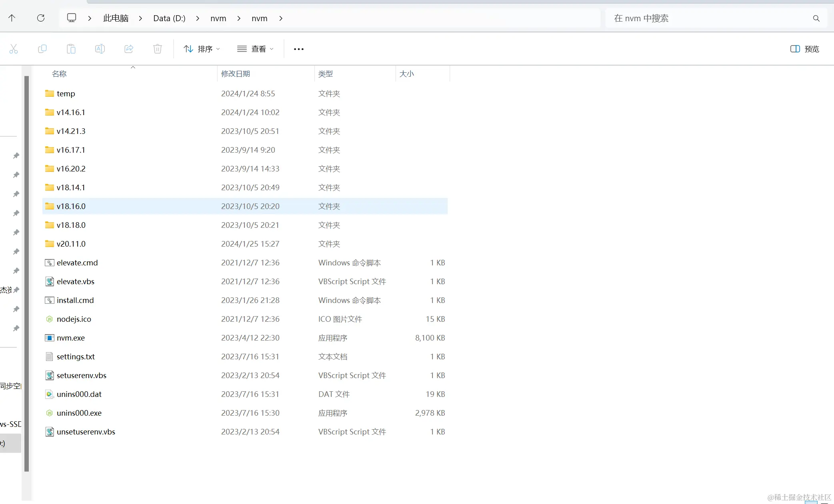Click the Cut scissors icon
This screenshot has width=834, height=504.
click(x=14, y=49)
